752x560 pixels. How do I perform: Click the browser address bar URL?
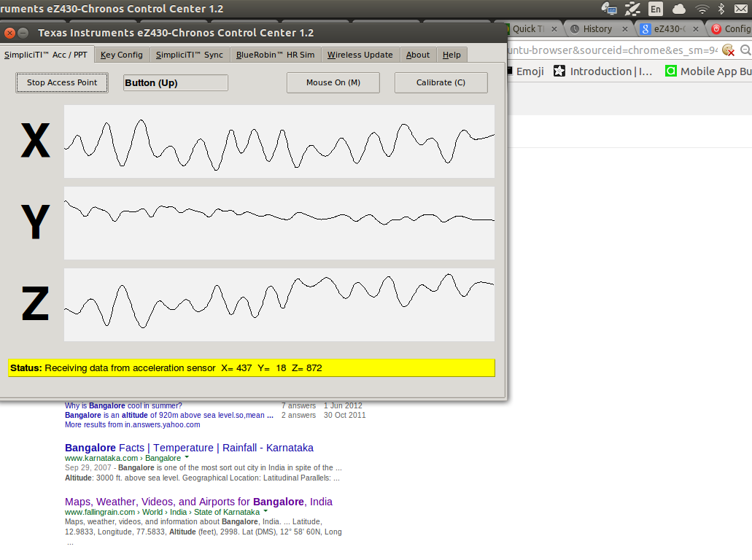click(x=613, y=50)
